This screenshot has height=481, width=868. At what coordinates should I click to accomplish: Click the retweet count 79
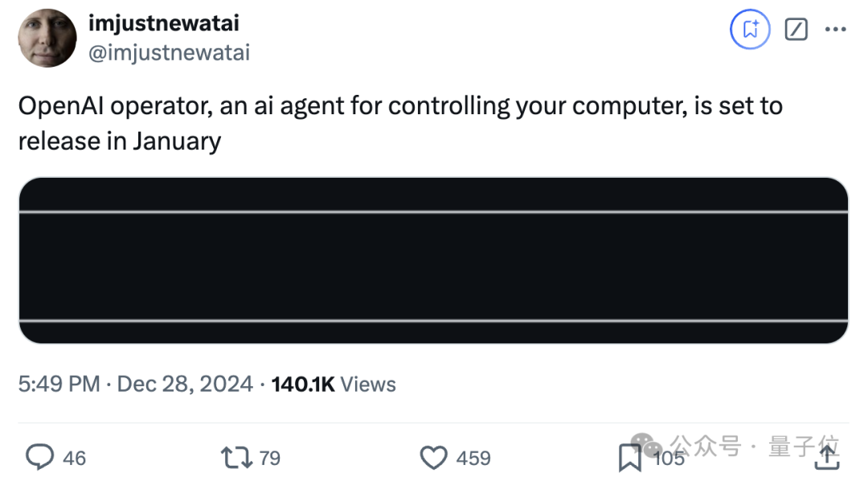point(269,458)
